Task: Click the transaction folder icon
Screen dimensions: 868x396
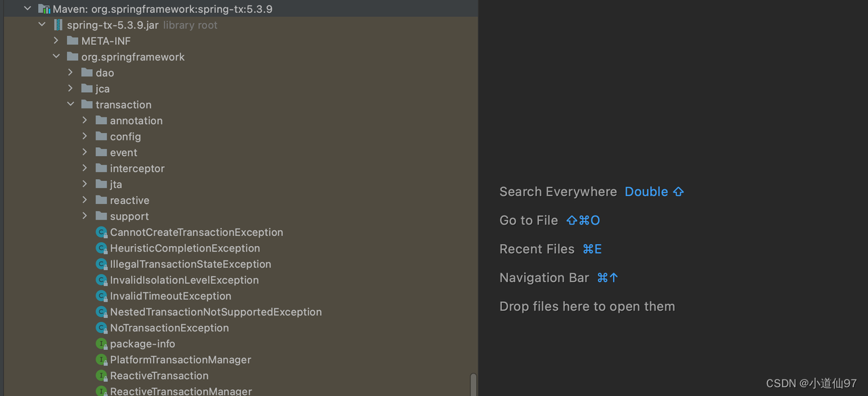Action: (x=87, y=104)
